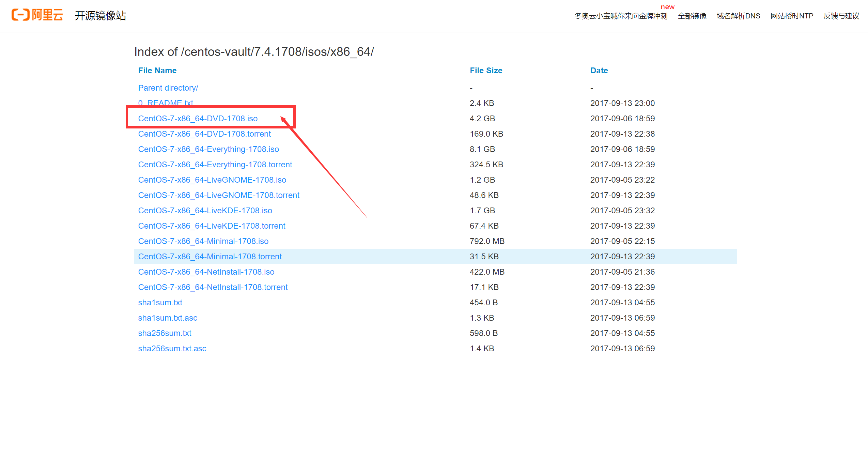
Task: Open the 网站授时NTP navigation link
Action: coord(792,16)
